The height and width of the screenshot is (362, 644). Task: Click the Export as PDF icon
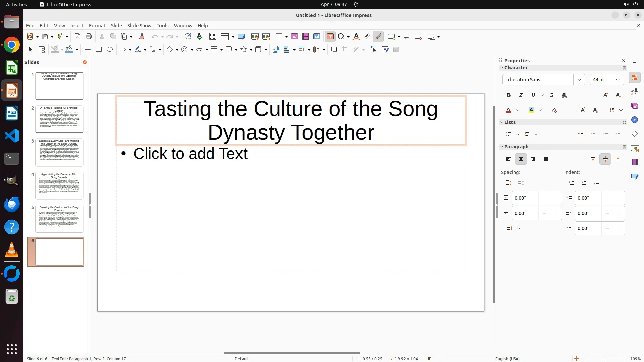[77, 37]
